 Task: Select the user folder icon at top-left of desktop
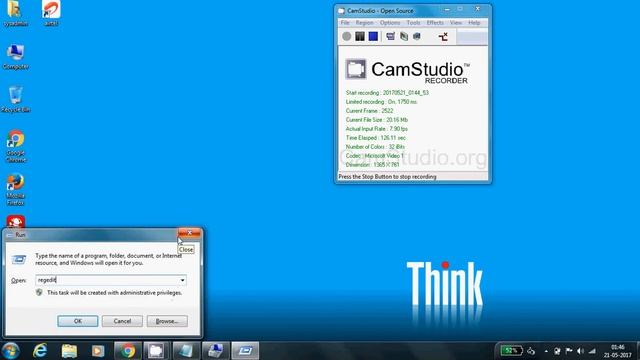click(16, 13)
